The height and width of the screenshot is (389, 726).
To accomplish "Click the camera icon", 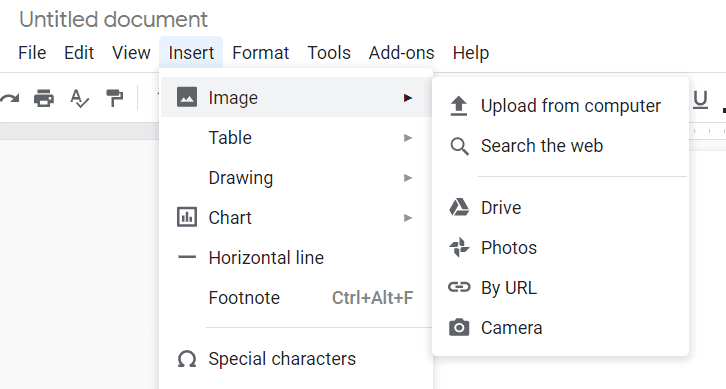I will click(x=459, y=327).
